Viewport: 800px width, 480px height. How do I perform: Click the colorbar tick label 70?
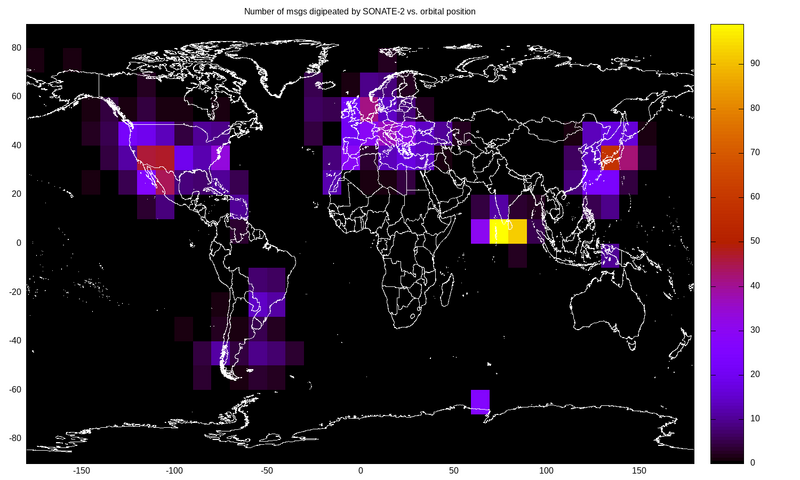click(756, 152)
